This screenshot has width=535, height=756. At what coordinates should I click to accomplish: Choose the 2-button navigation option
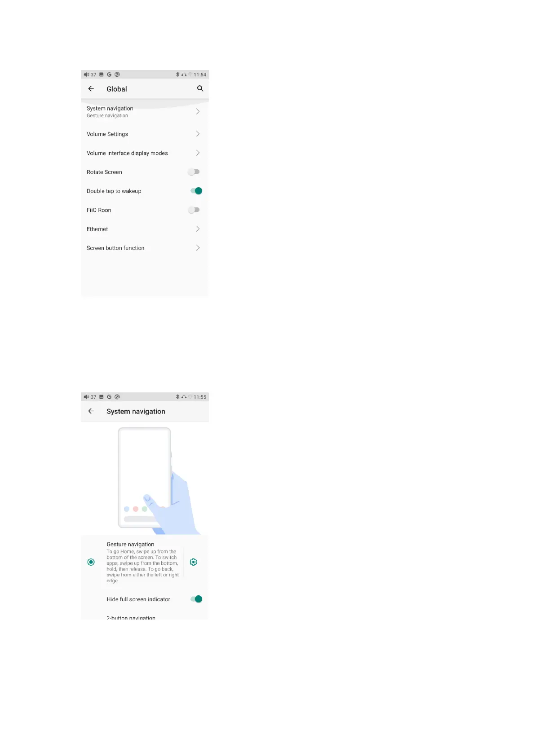[131, 618]
